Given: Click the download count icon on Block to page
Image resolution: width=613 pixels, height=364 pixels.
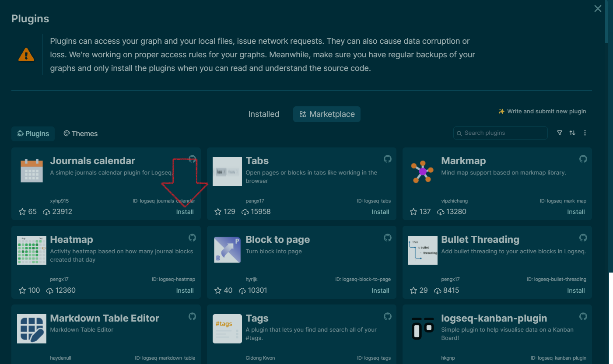Looking at the screenshot, I should (x=242, y=290).
